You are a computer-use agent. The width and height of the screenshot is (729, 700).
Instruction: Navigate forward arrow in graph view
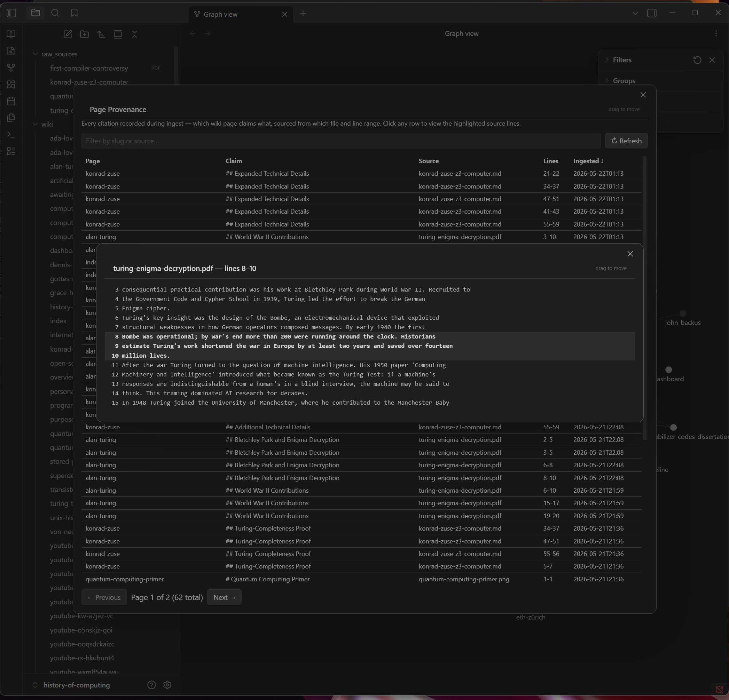tap(207, 33)
